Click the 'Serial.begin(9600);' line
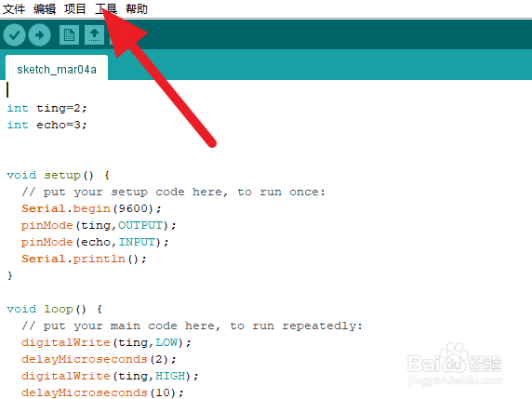The height and width of the screenshot is (399, 532). (91, 208)
